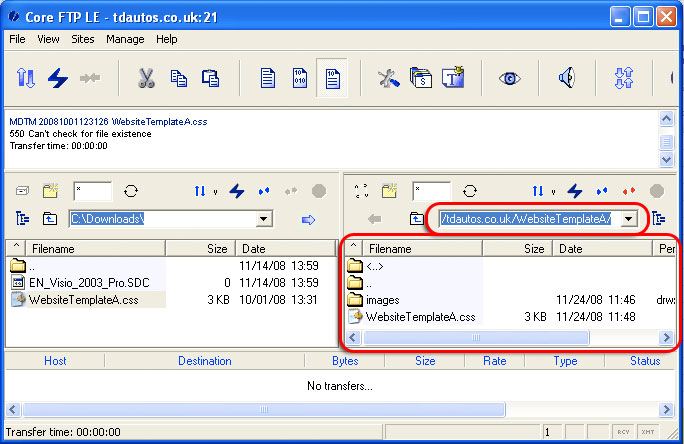The width and height of the screenshot is (684, 444).
Task: Click the transfer queue horizontal scrollbar thumb
Action: (x=264, y=410)
